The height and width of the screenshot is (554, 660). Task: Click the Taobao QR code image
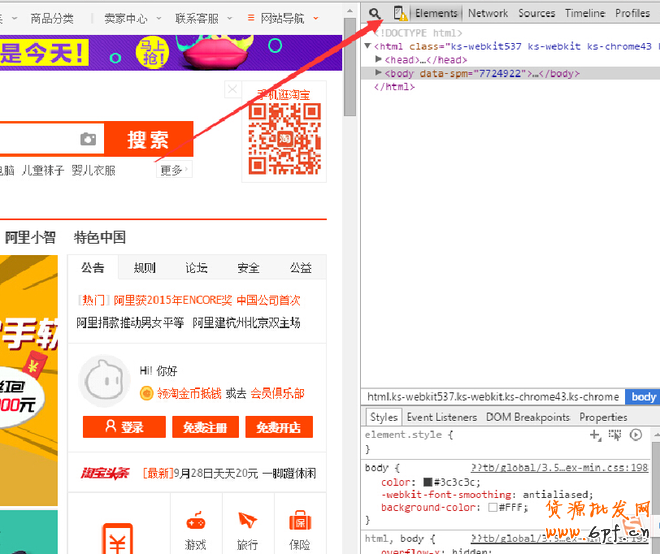click(285, 138)
